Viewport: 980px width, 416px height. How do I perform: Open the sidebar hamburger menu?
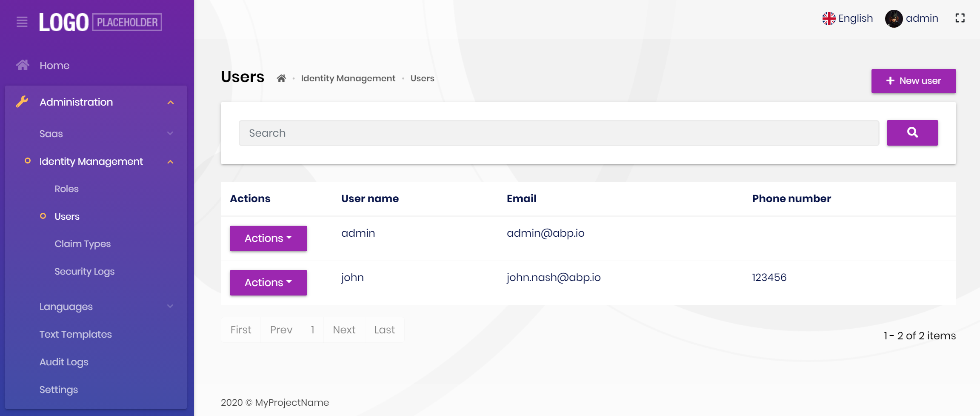point(22,22)
